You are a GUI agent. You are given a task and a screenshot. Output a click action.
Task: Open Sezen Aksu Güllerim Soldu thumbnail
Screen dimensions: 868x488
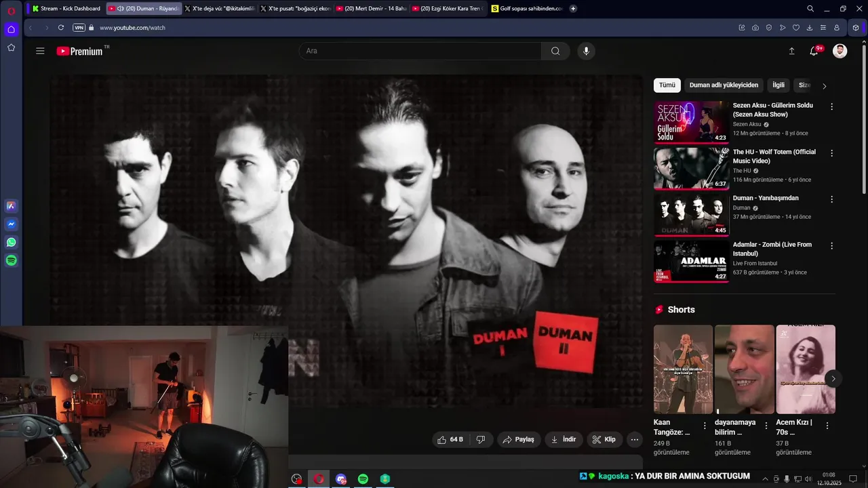click(x=691, y=122)
